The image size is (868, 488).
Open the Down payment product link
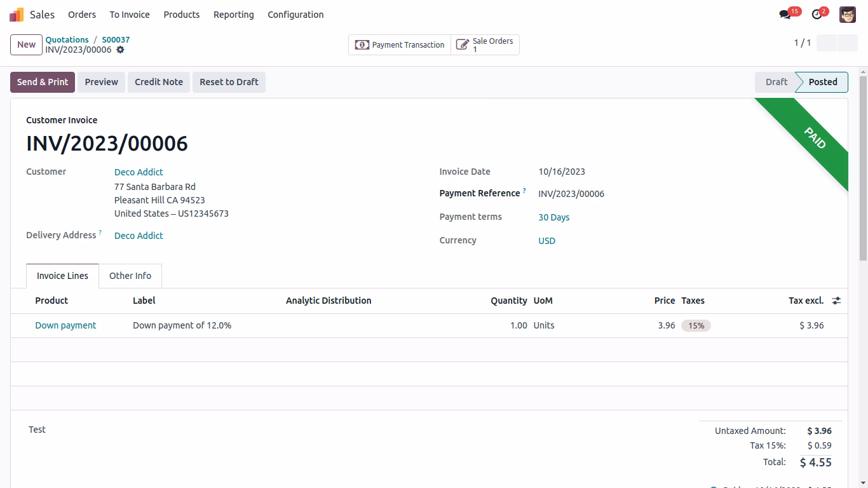point(65,325)
